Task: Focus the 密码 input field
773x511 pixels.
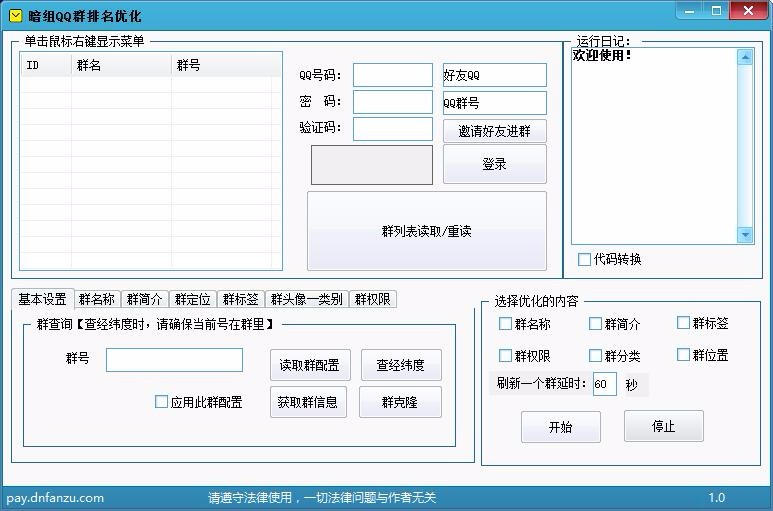Action: tap(393, 102)
